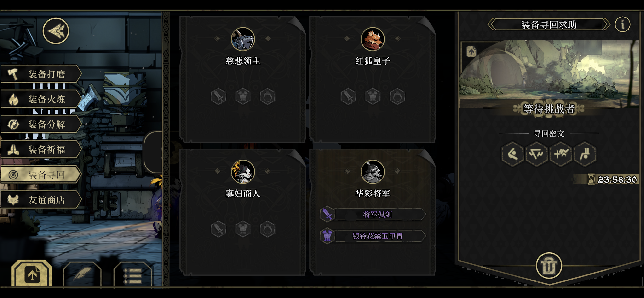Click the bottom-left upload document button

click(x=32, y=274)
